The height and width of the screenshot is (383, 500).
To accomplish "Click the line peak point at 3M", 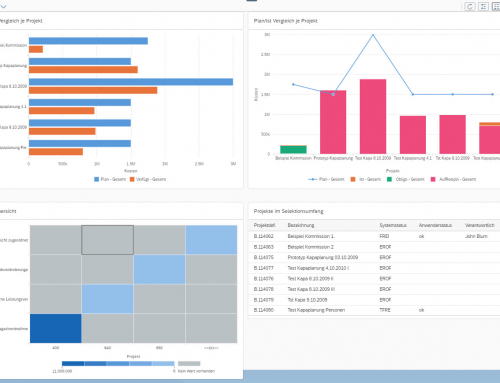I will [x=373, y=35].
